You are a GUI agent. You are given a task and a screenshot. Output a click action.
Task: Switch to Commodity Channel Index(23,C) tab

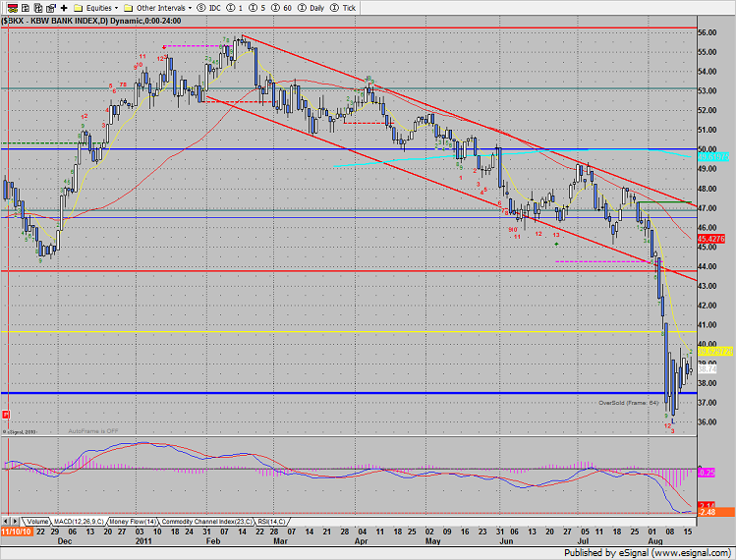point(206,522)
